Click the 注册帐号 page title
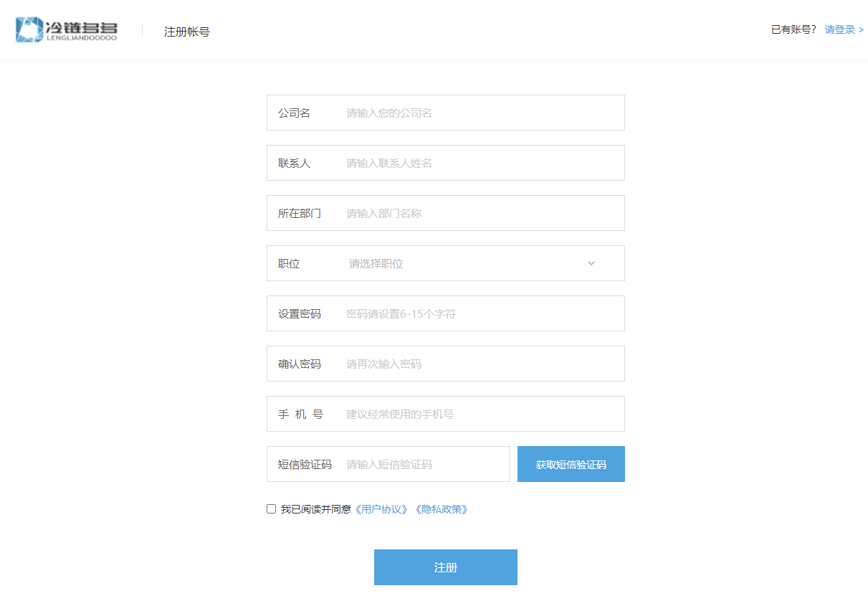Viewport: 868px width, 601px height. 186,32
